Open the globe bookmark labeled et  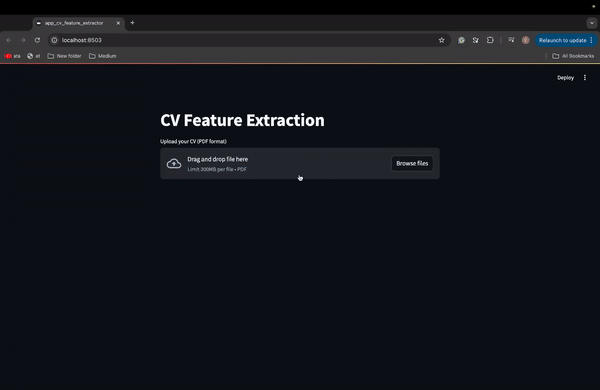click(34, 56)
